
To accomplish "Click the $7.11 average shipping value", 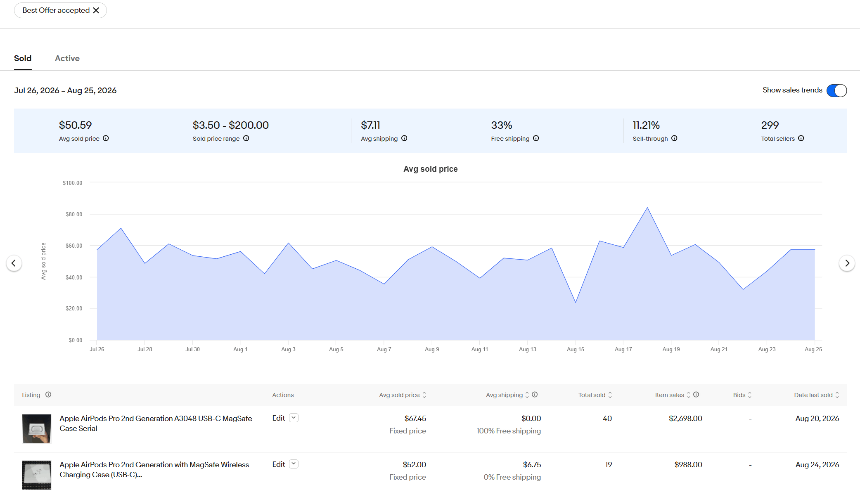I will tap(370, 125).
